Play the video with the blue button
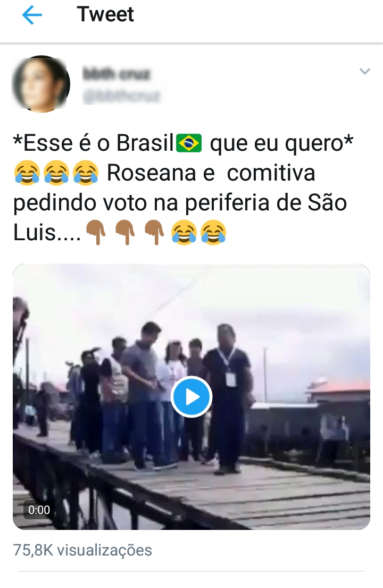 pos(191,397)
